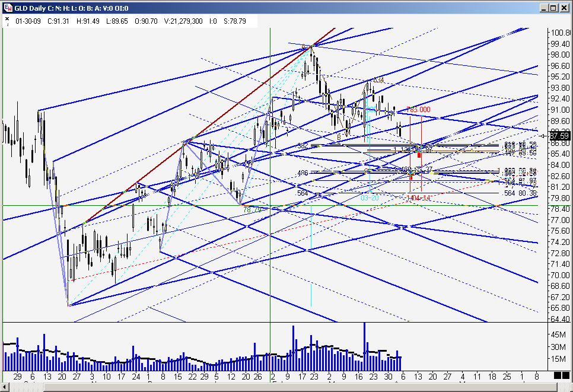Close the data readout bar with the small x

(x=7, y=18)
